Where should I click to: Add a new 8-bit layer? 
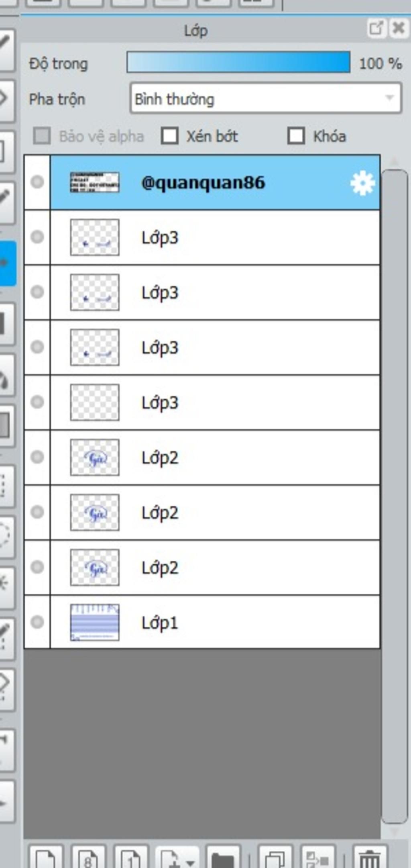click(88, 857)
